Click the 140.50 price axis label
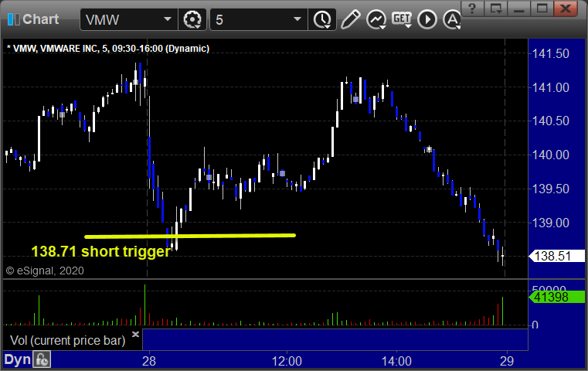The width and height of the screenshot is (588, 371). pos(551,121)
